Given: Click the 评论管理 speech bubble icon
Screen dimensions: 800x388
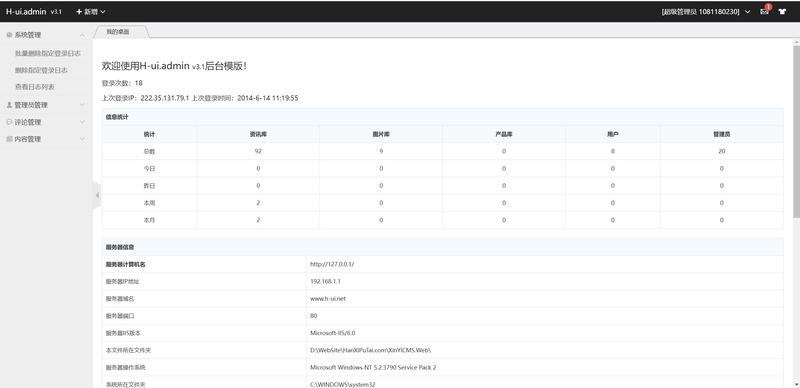Looking at the screenshot, I should point(9,123).
